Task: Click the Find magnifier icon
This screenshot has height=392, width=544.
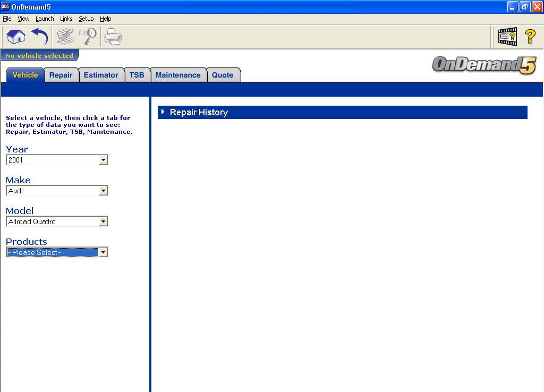Action: click(88, 37)
